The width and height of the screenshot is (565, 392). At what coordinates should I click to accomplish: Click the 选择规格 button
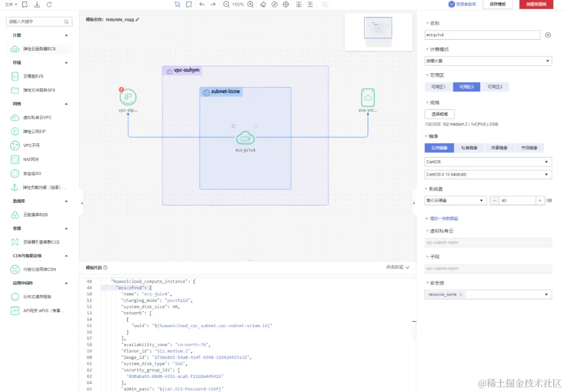pos(439,114)
